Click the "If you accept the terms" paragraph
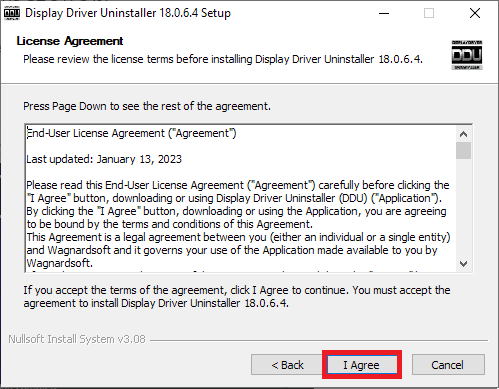Viewport: 499px width, 389px height. coord(237,297)
